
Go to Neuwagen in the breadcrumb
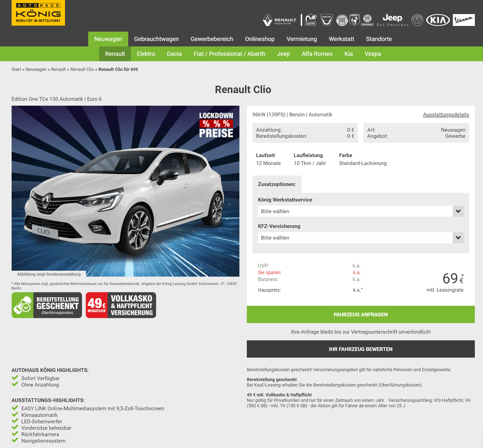(36, 69)
